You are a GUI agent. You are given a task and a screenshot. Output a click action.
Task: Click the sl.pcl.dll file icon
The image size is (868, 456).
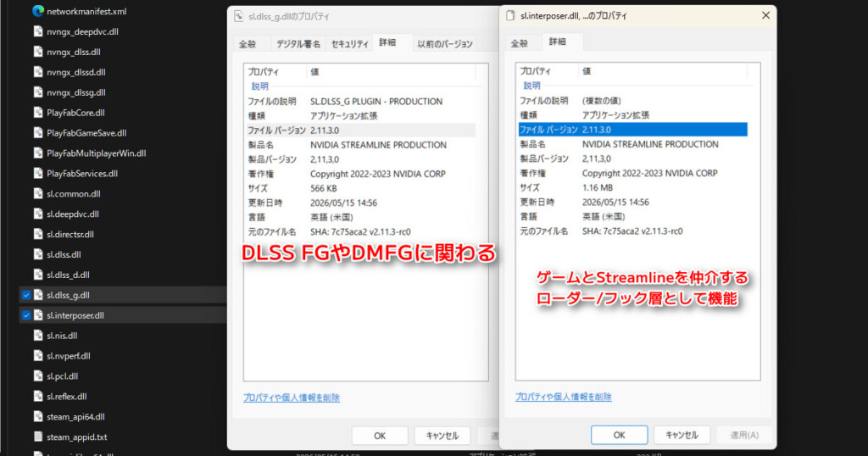tap(38, 376)
